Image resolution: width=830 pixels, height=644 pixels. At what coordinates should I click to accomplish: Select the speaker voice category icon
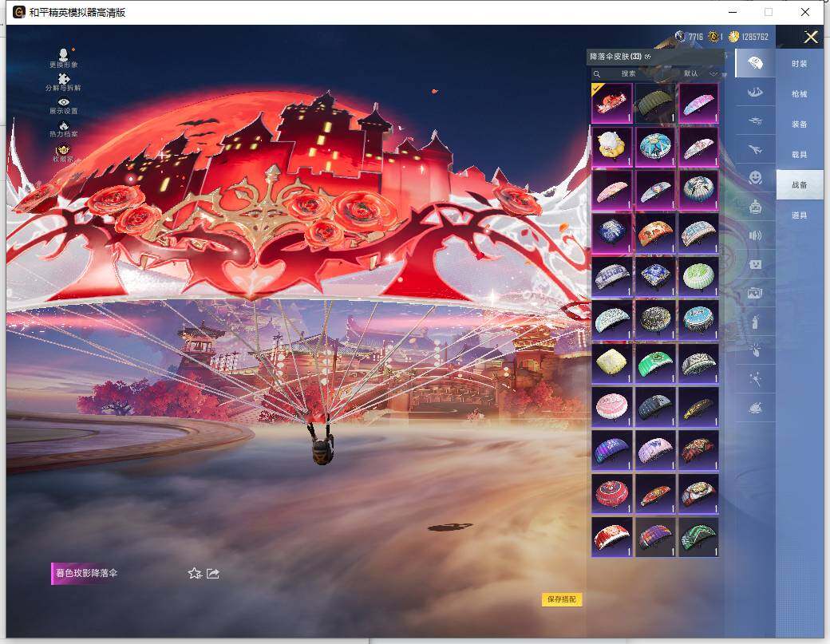tap(755, 235)
